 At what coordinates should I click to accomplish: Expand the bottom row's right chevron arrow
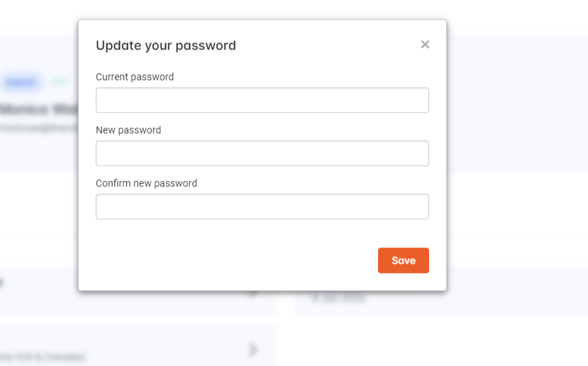[x=254, y=349]
